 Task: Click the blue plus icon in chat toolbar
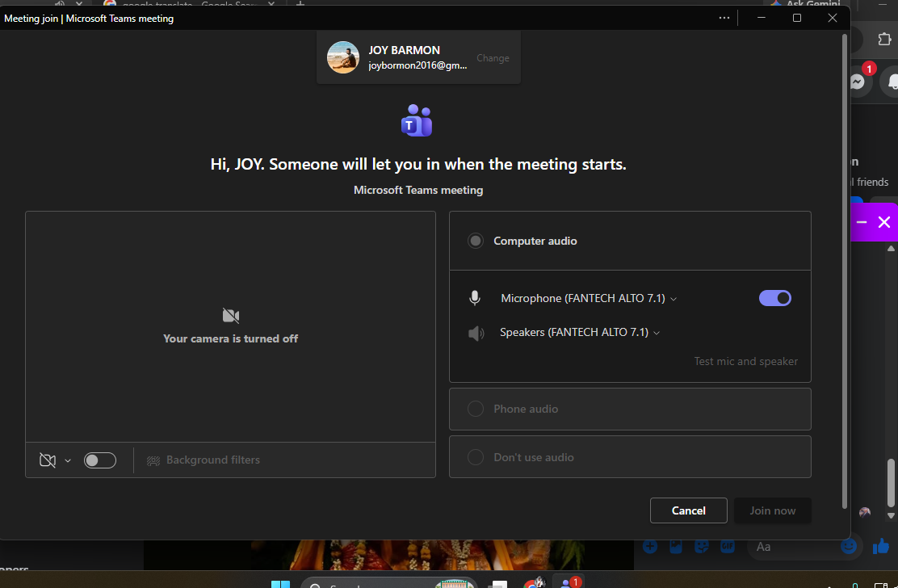coord(650,546)
